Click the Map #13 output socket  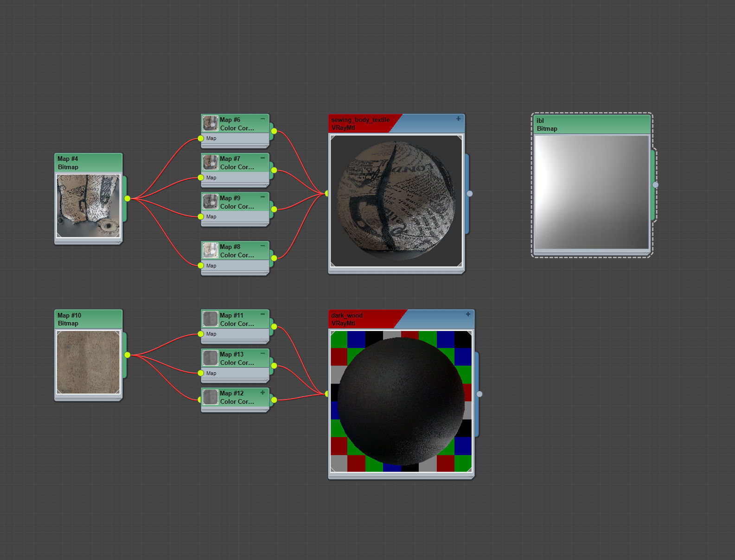coord(274,366)
